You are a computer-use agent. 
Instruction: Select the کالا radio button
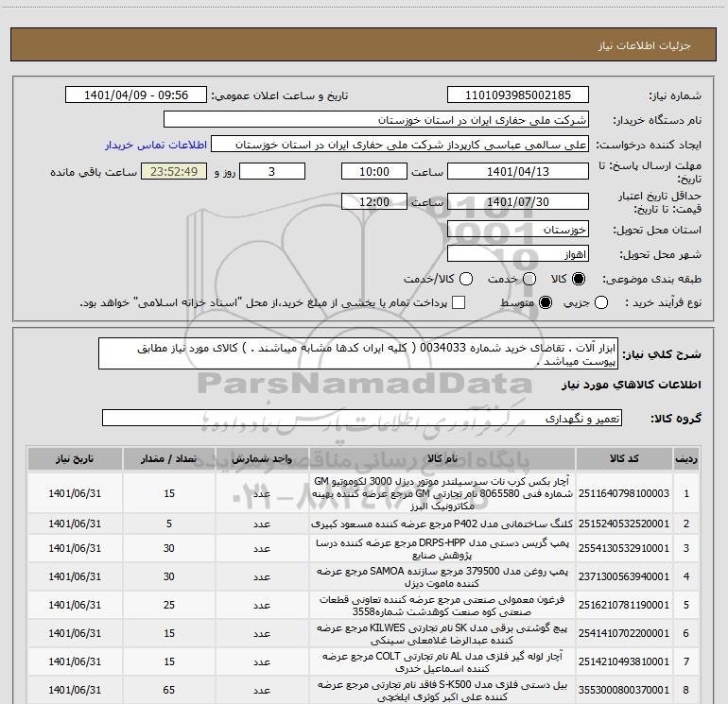pos(579,279)
